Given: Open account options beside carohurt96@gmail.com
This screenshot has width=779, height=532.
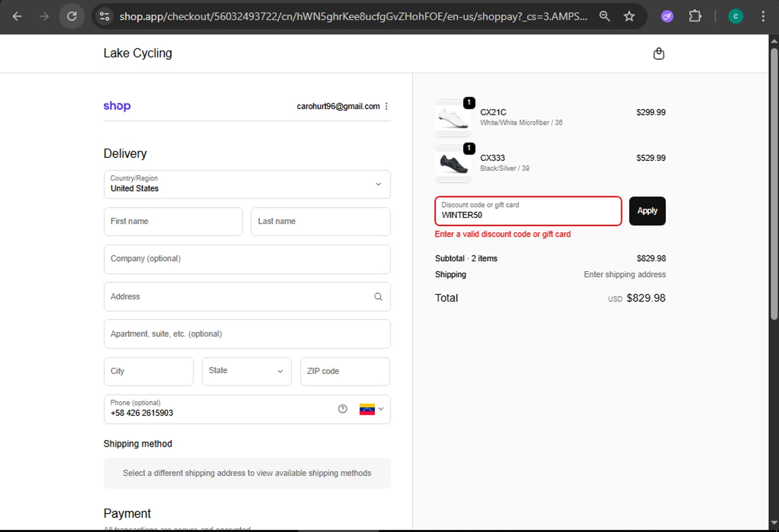Looking at the screenshot, I should 386,106.
